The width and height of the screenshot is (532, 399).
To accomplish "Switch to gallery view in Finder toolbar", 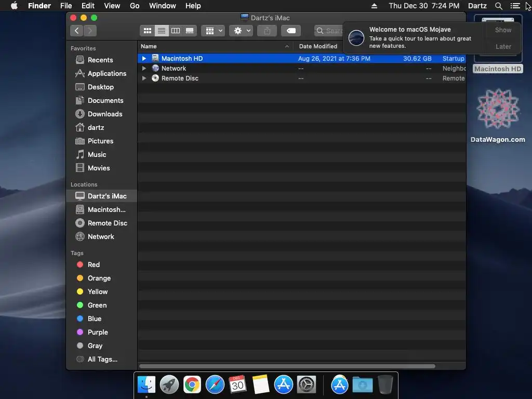I will point(190,31).
